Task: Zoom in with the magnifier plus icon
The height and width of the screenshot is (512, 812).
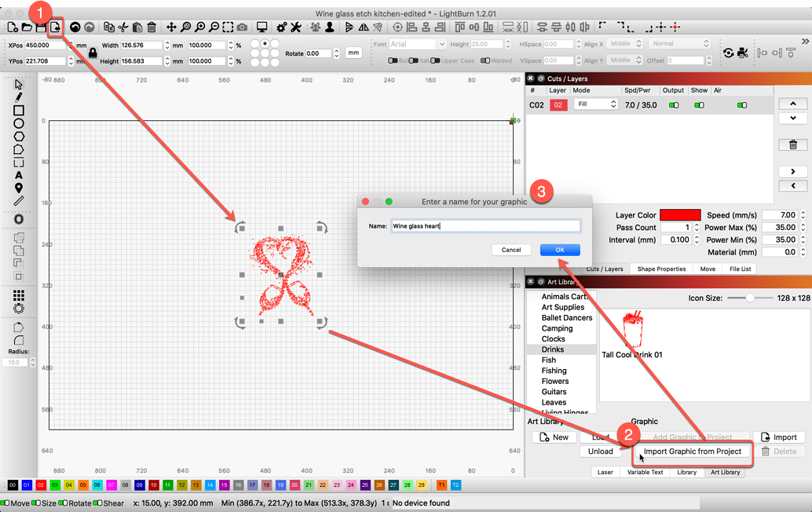Action: pyautogui.click(x=199, y=27)
